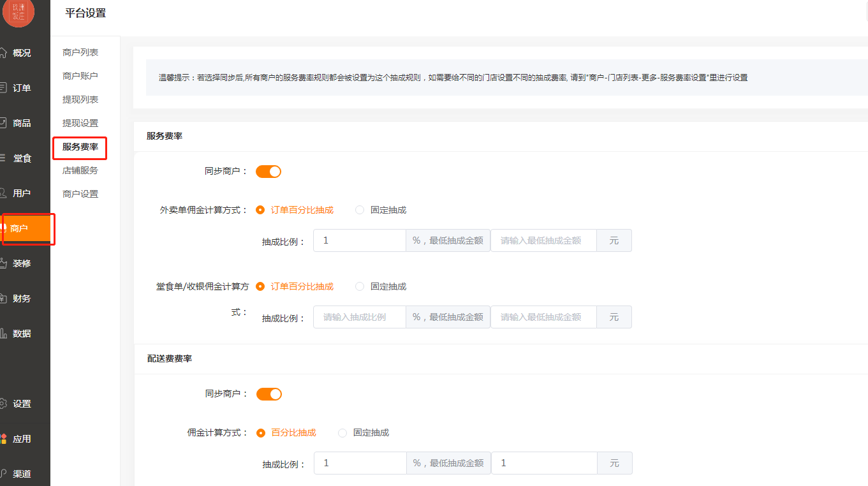The image size is (868, 486).
Task: Open the 装修 decoration section
Action: tap(22, 263)
